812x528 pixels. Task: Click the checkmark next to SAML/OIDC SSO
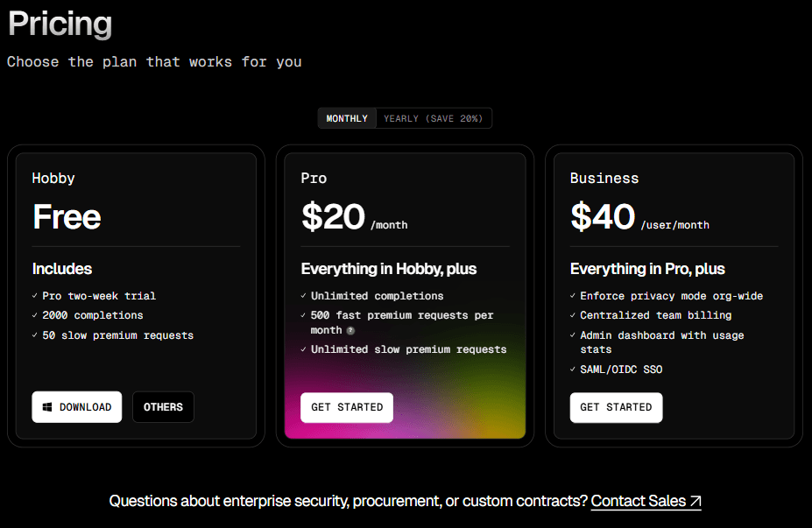(x=573, y=370)
